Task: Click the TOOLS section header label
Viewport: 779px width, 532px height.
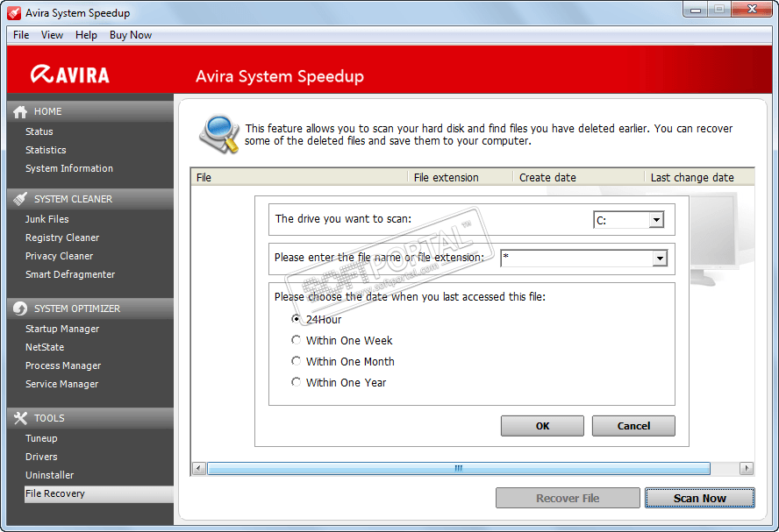Action: 49,418
